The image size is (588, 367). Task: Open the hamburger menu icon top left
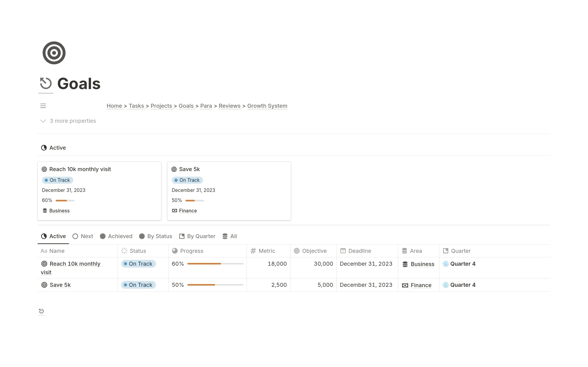pos(43,106)
